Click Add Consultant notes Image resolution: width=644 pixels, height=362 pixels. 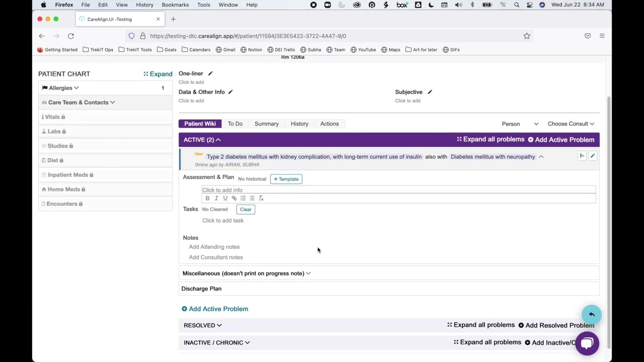point(216,257)
